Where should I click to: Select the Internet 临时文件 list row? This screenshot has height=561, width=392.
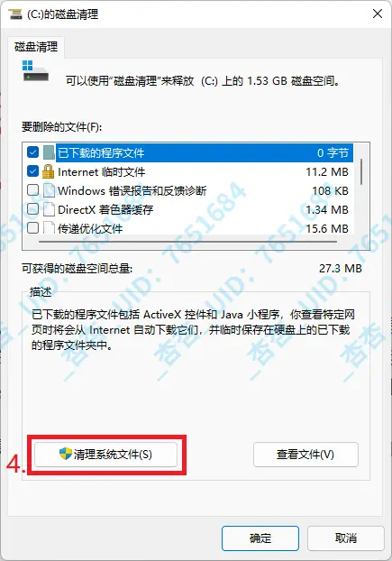pos(187,171)
